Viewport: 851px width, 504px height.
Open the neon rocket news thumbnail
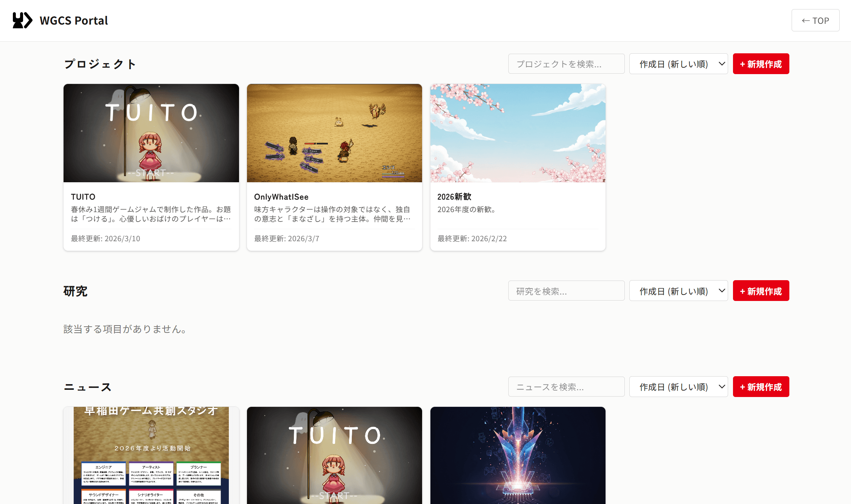(517, 455)
